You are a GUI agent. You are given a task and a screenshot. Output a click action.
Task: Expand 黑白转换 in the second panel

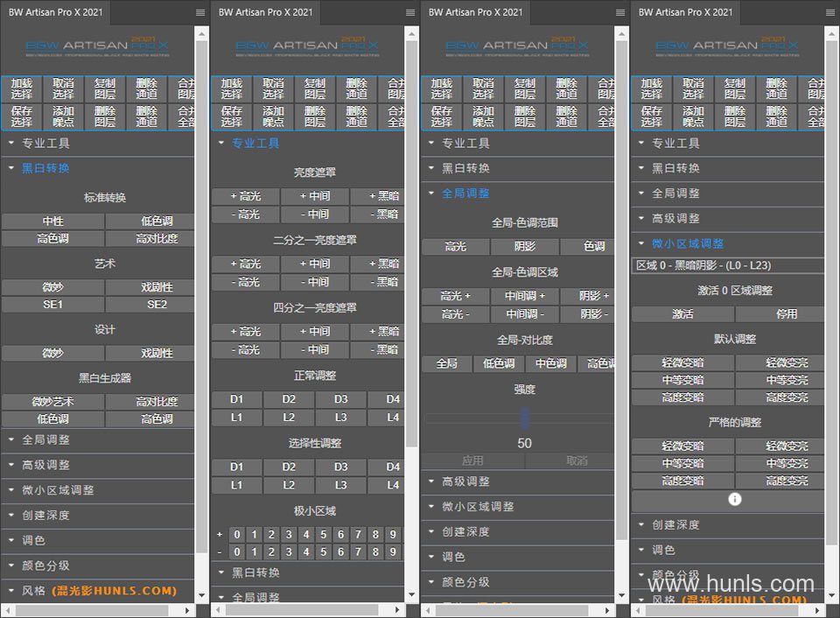click(255, 572)
